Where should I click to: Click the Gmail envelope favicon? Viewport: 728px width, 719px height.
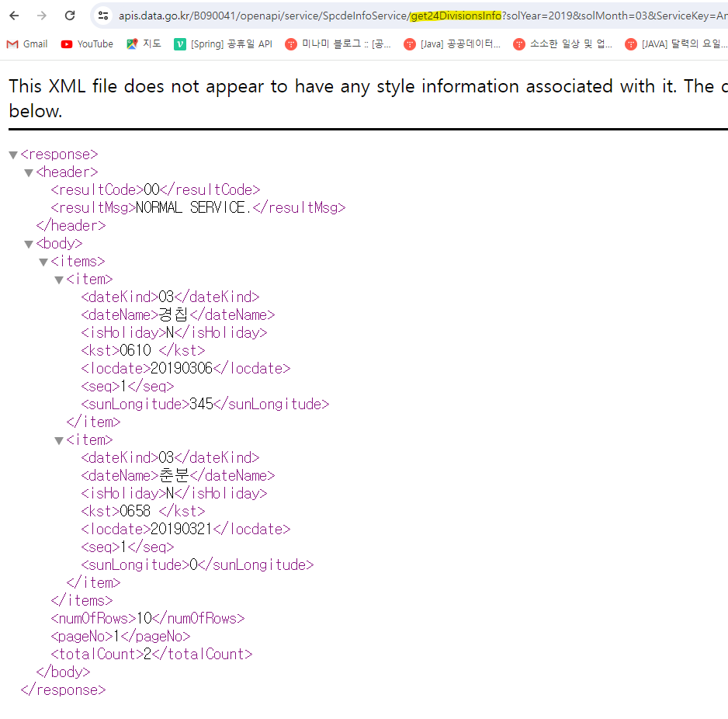tap(12, 44)
